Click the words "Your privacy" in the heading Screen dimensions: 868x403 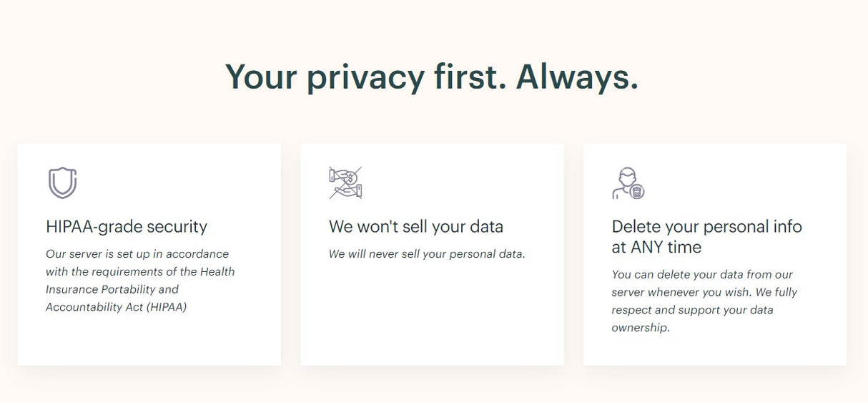tap(325, 77)
